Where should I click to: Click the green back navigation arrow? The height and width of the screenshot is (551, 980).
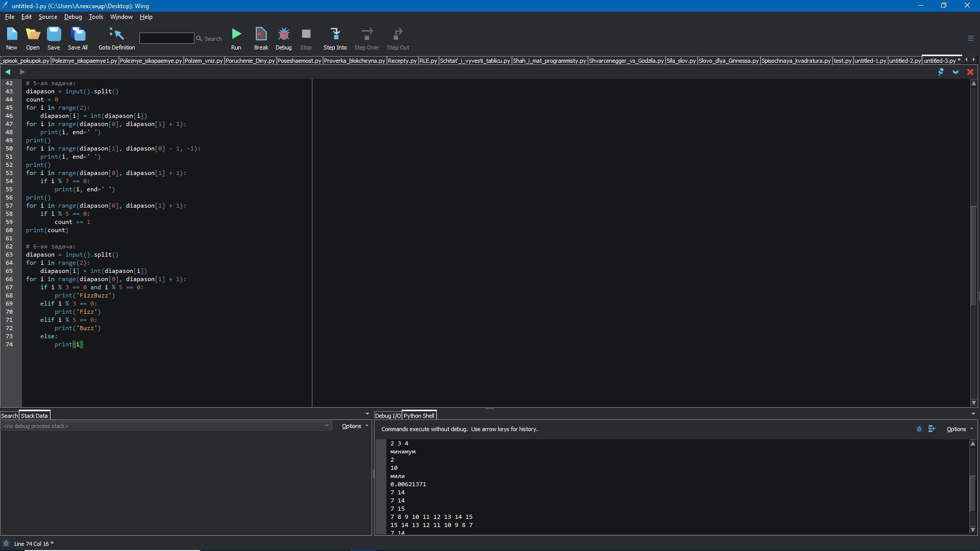[x=8, y=72]
